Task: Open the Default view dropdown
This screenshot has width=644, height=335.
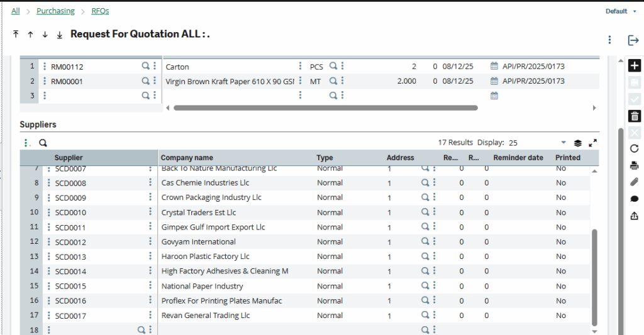Action: point(621,11)
